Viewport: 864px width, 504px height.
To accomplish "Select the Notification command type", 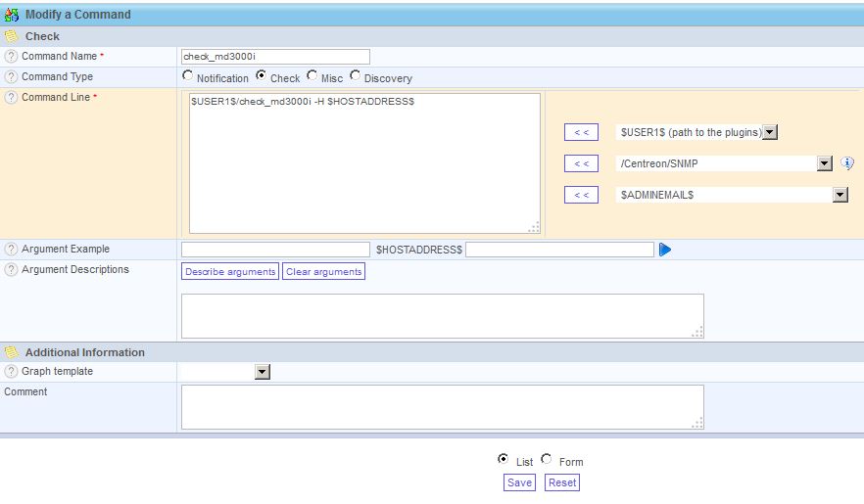I will pos(188,75).
